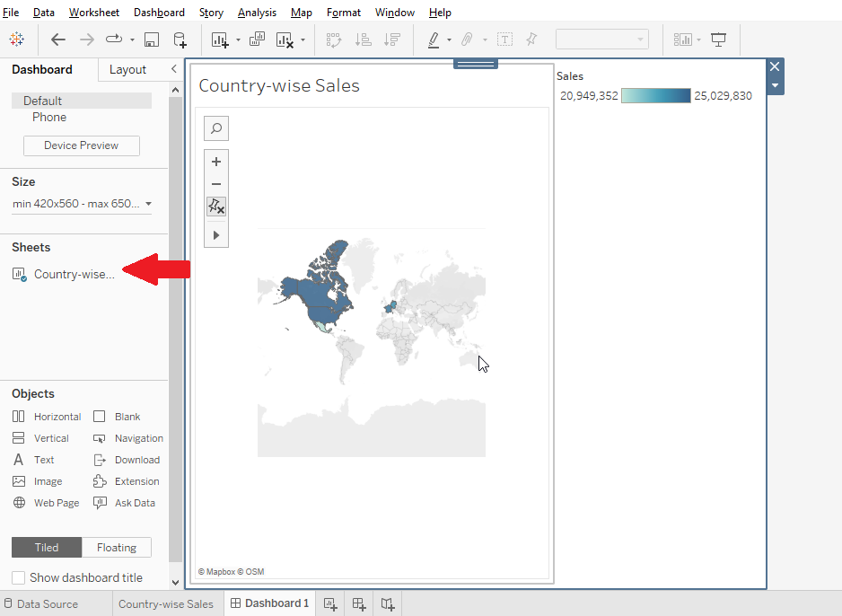Viewport: 842px width, 616px height.
Task: Open the Replay animation dropdown arrow
Action: [x=132, y=40]
